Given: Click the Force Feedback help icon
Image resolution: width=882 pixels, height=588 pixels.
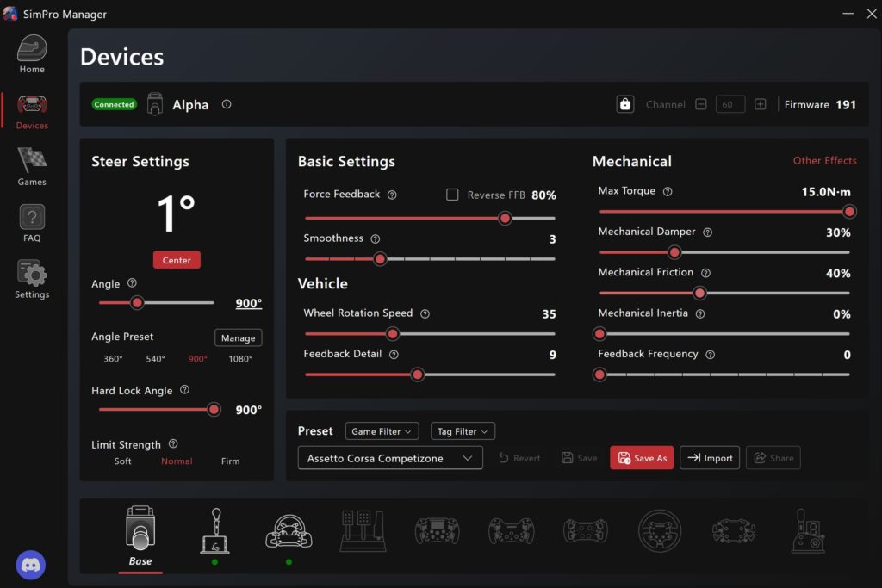Looking at the screenshot, I should coord(392,195).
